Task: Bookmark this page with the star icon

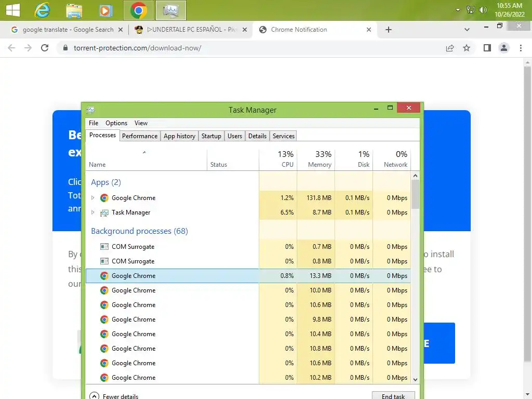Action: pos(467,48)
